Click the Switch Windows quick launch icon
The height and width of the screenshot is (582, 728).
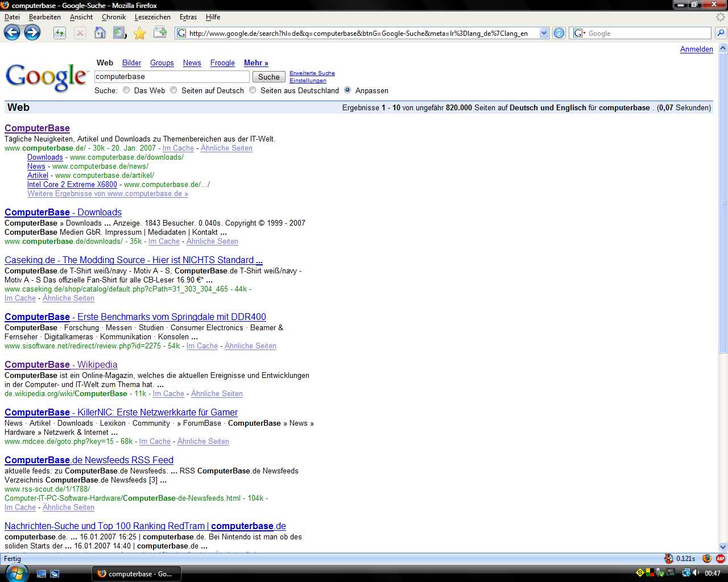(x=55, y=573)
